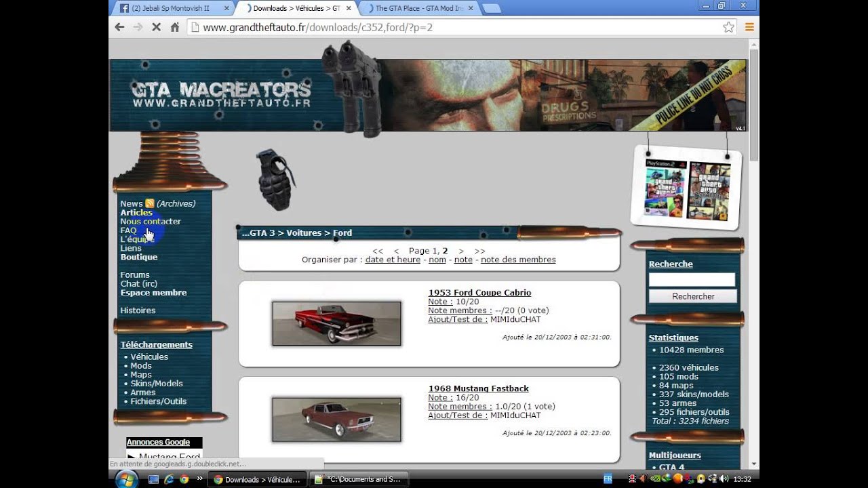Open page 1 of Ford listing
This screenshot has height=488, width=868.
(435, 251)
